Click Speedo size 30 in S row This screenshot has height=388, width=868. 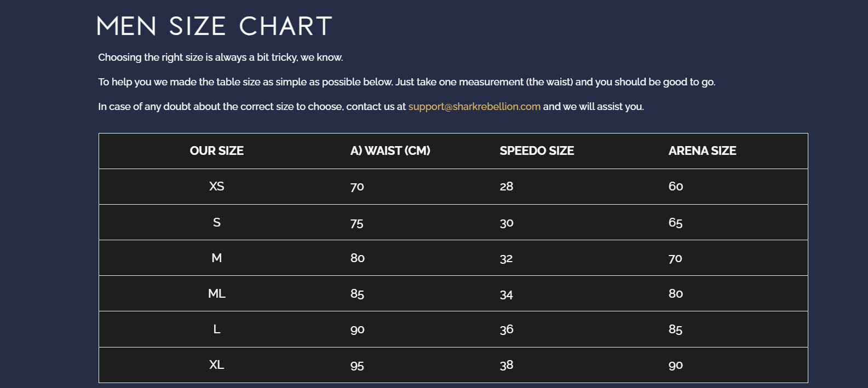pos(507,223)
